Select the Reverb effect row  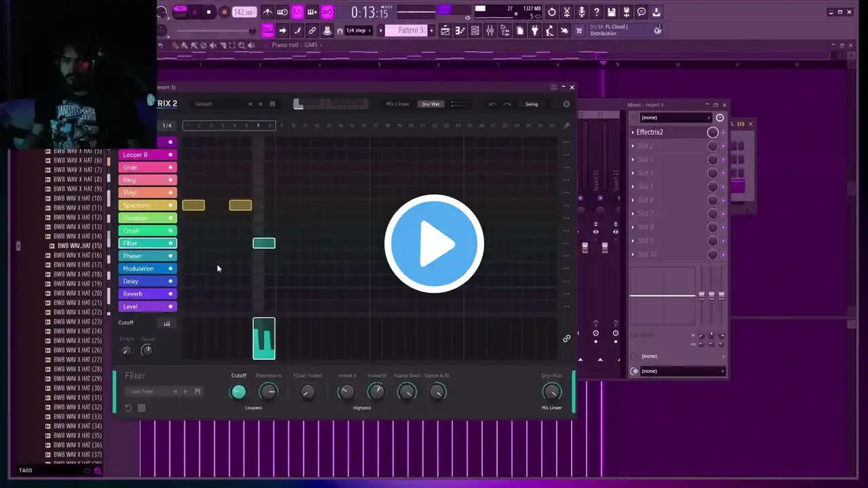click(x=148, y=293)
